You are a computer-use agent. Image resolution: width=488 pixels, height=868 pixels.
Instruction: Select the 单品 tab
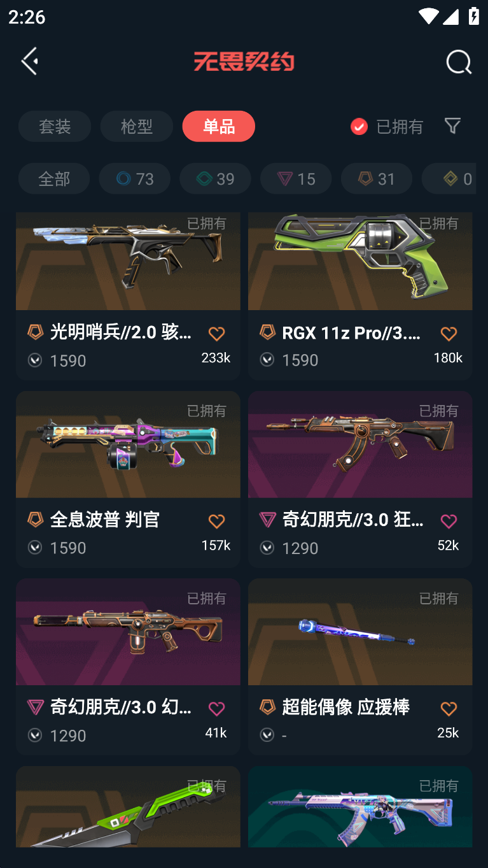(x=219, y=126)
